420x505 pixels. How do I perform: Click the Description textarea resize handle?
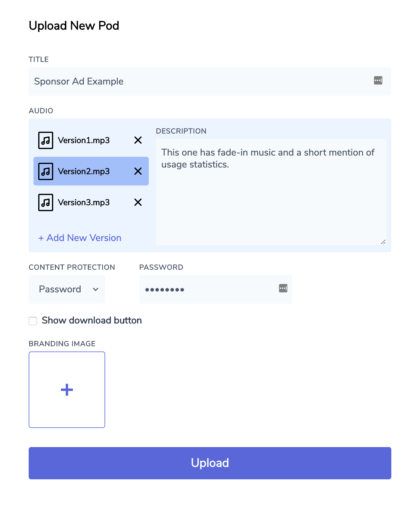(x=383, y=242)
